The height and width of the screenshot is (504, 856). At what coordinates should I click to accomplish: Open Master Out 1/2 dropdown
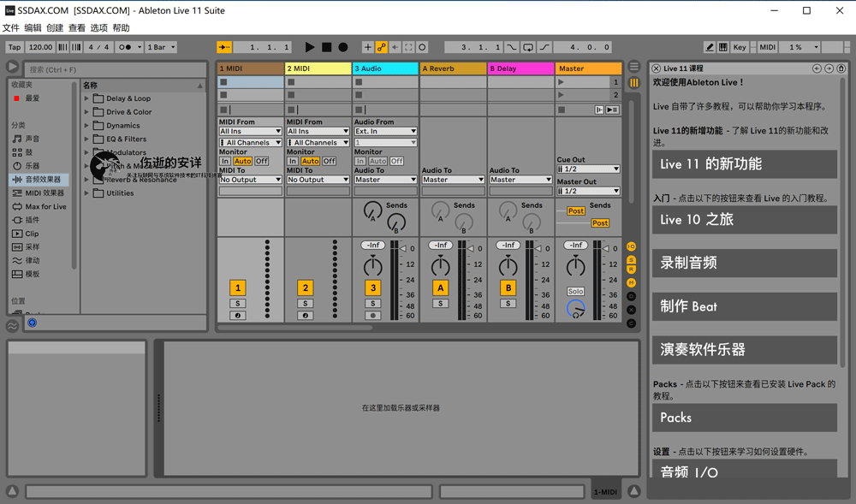(589, 191)
